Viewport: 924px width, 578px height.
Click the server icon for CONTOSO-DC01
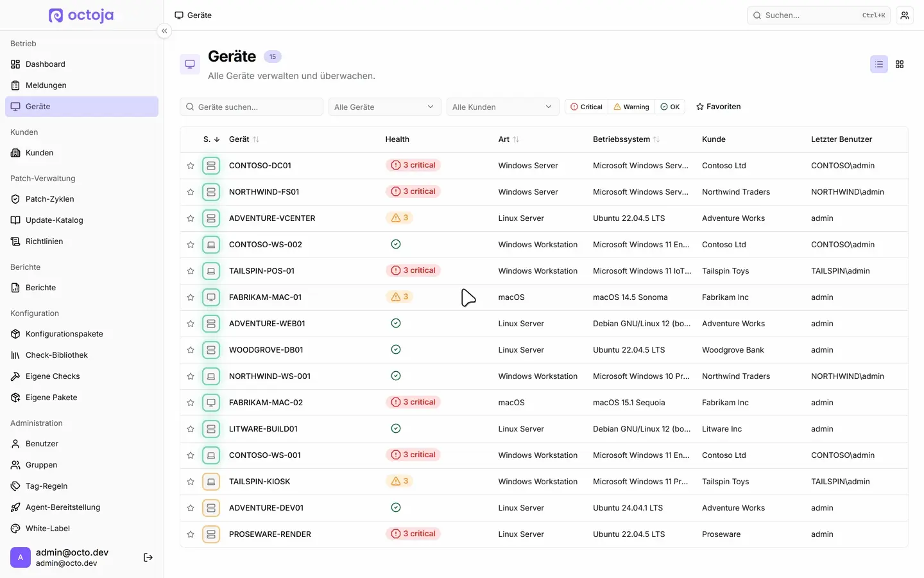coord(211,166)
